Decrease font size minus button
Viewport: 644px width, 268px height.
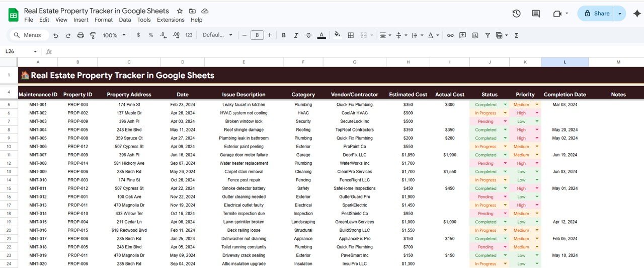(245, 35)
